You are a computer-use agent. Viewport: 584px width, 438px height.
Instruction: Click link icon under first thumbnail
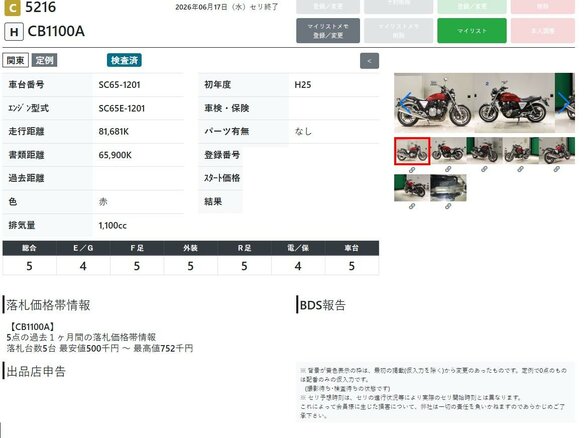coord(412,170)
